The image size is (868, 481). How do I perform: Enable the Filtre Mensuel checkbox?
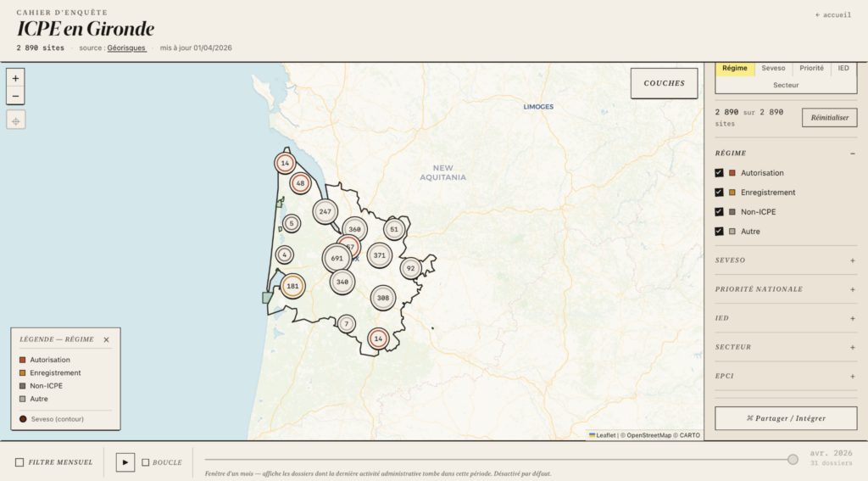coord(19,462)
